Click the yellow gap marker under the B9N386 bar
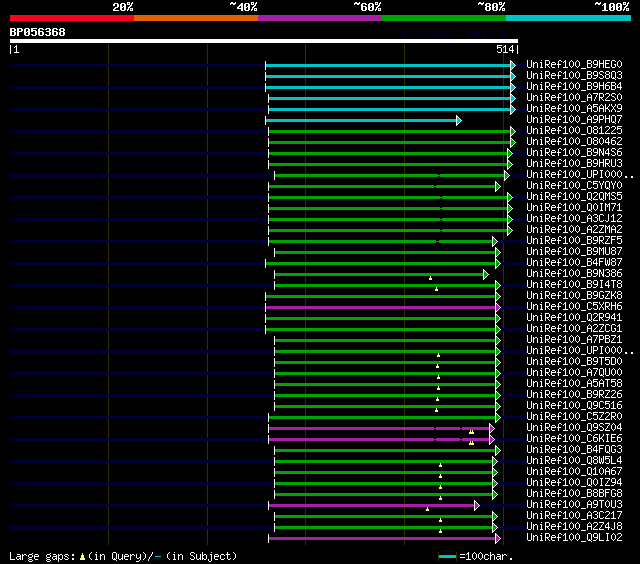The width and height of the screenshot is (640, 564). [x=430, y=278]
